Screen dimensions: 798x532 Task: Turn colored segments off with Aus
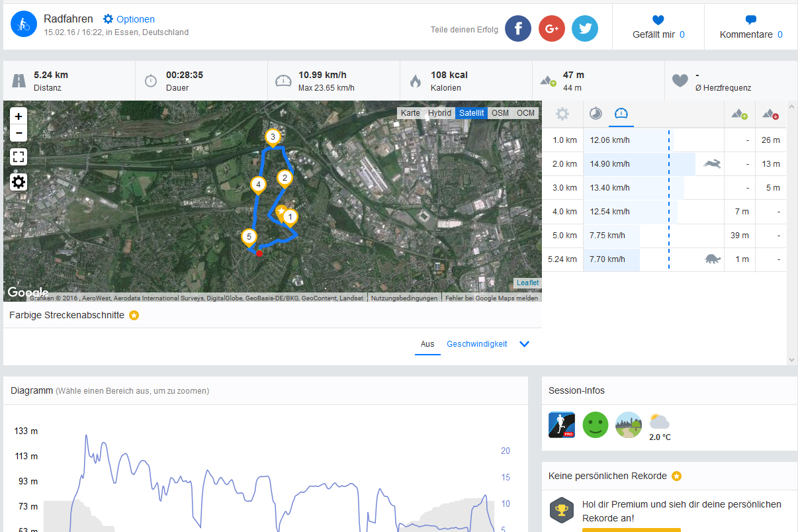[427, 344]
